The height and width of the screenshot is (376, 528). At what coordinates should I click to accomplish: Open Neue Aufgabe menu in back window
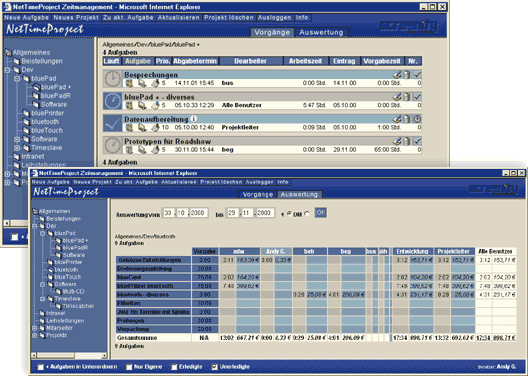pos(27,18)
